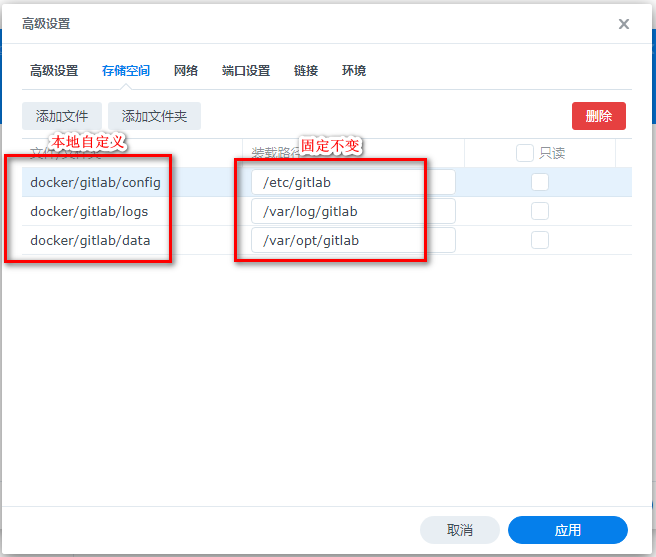Edit the /etc/gitlab mount path field
This screenshot has height=557, width=656.
[x=353, y=182]
